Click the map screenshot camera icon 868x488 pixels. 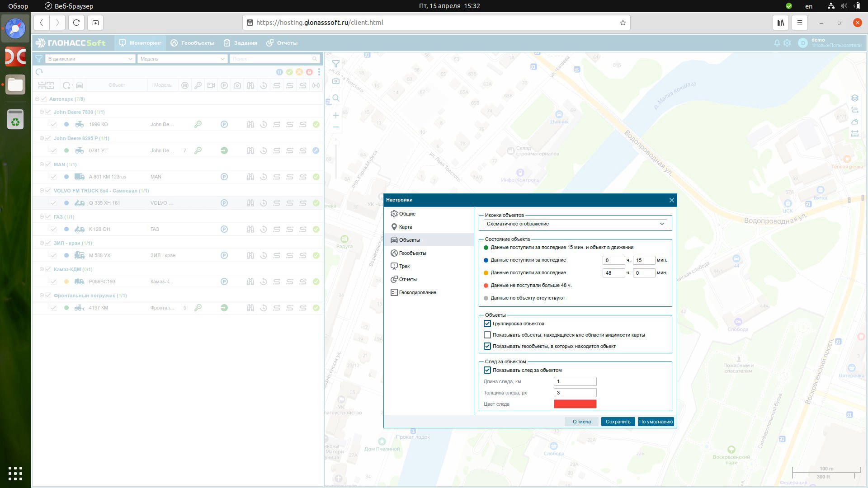[x=335, y=81]
